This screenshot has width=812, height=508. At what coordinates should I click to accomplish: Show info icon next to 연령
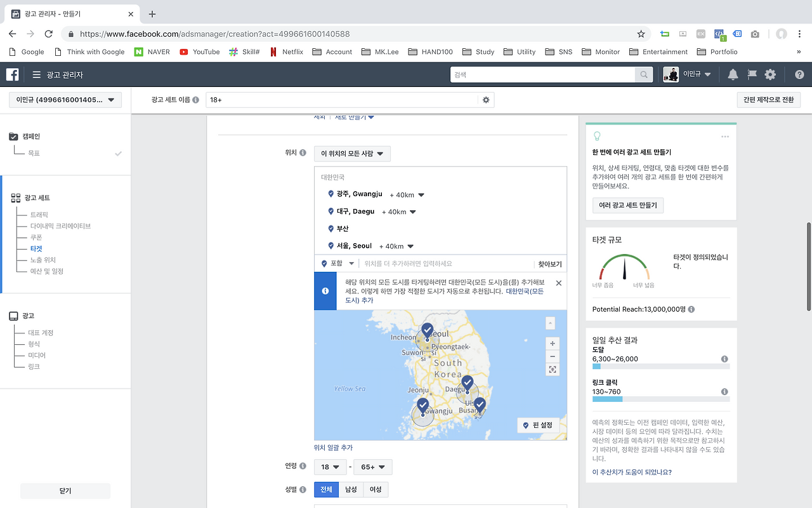(x=303, y=466)
